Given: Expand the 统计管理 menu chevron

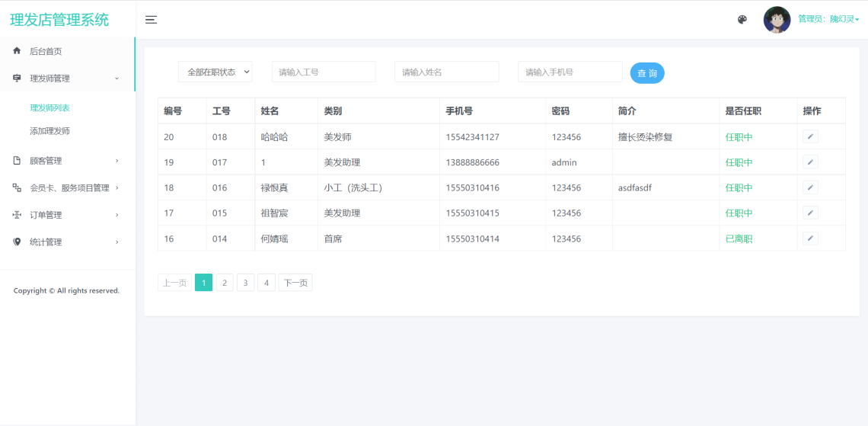Looking at the screenshot, I should 116,242.
